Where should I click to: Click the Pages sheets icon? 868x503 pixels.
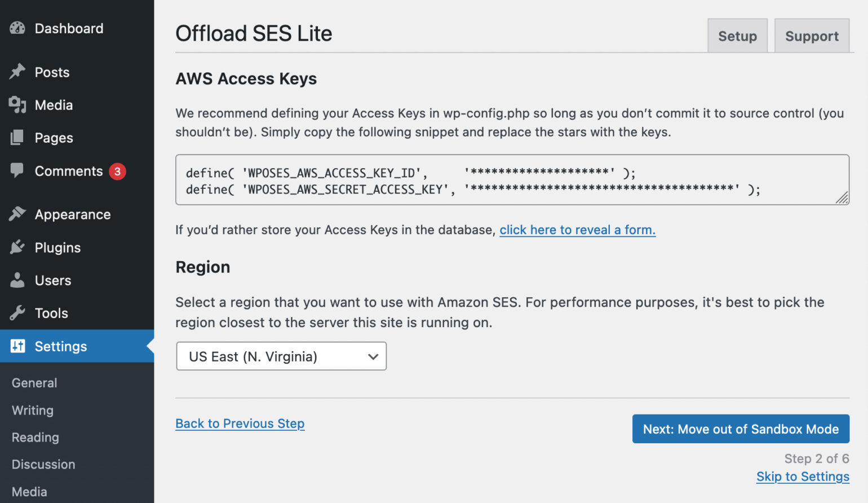(x=17, y=138)
